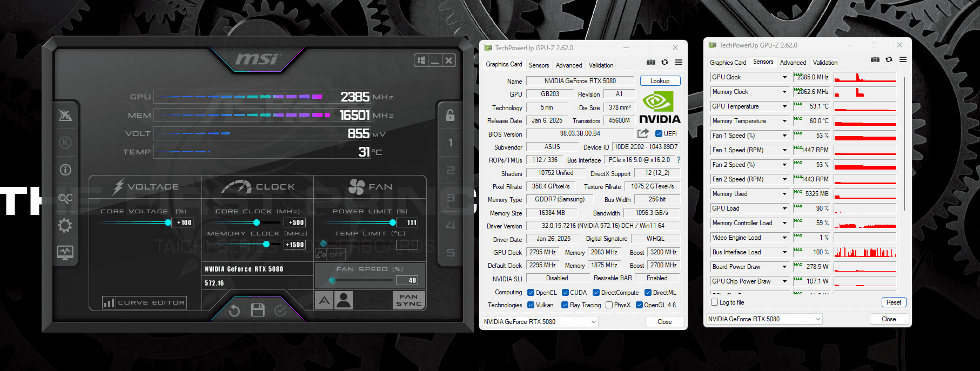Toggle the PhysX checkbox

point(609,305)
